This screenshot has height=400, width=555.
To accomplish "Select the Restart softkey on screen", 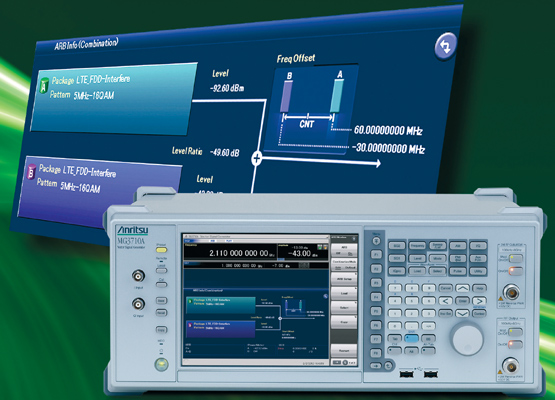I will point(344,351).
